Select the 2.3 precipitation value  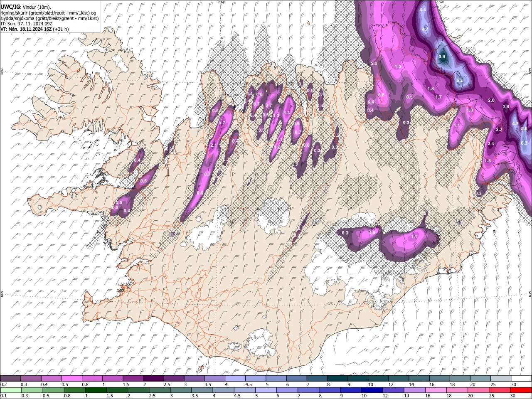tap(500, 130)
